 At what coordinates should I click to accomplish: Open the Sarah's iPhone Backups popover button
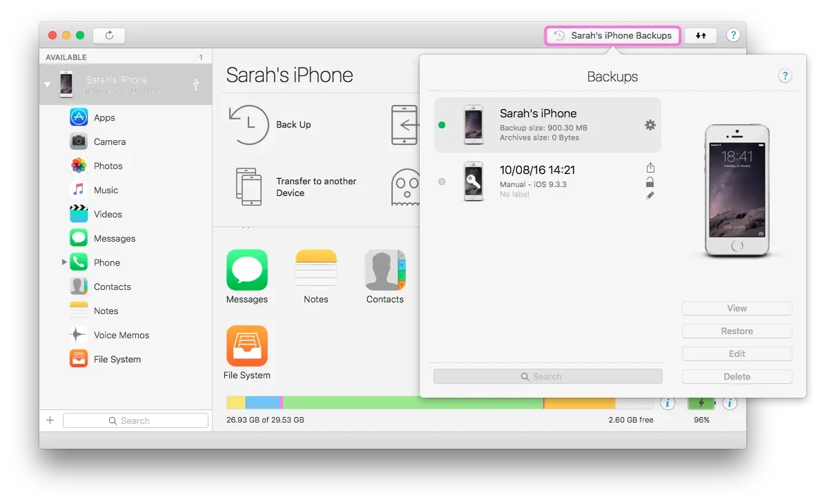(x=613, y=36)
